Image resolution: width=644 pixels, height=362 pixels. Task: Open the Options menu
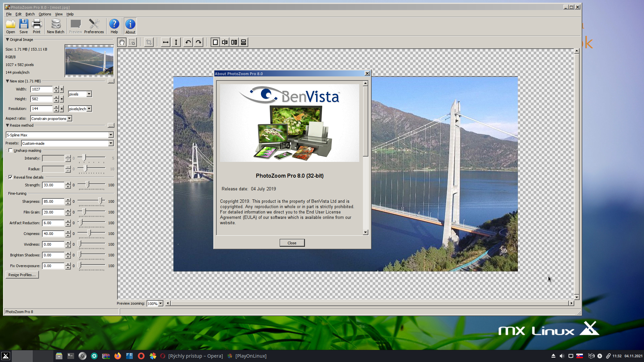click(45, 14)
